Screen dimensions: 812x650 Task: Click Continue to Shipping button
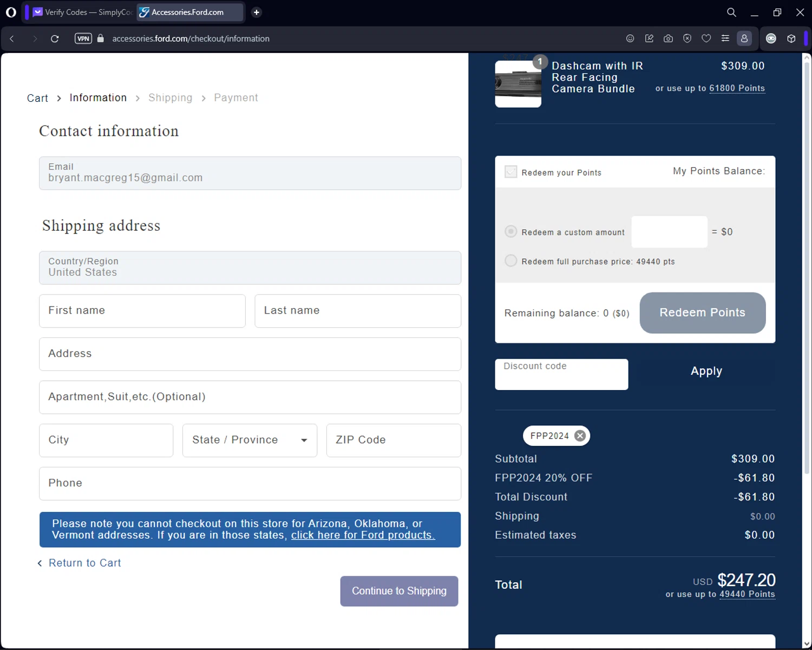point(399,591)
